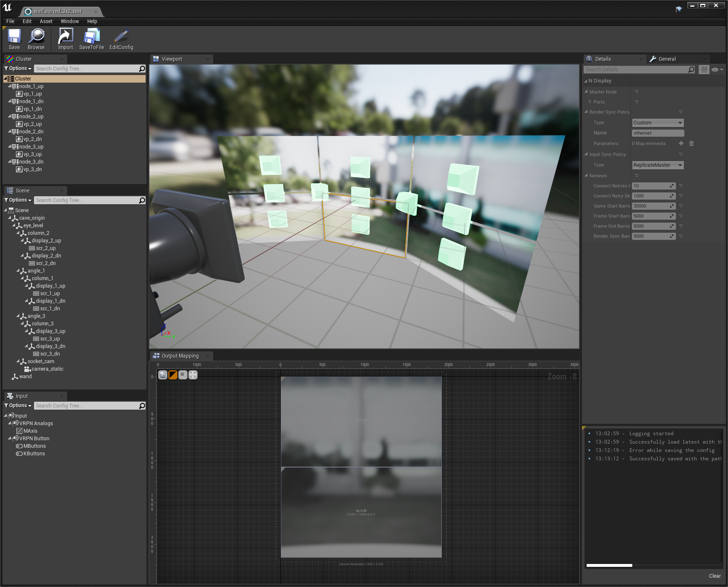The image size is (728, 587).
Task: Toggle the eye visibility options in Details
Action: 718,70
